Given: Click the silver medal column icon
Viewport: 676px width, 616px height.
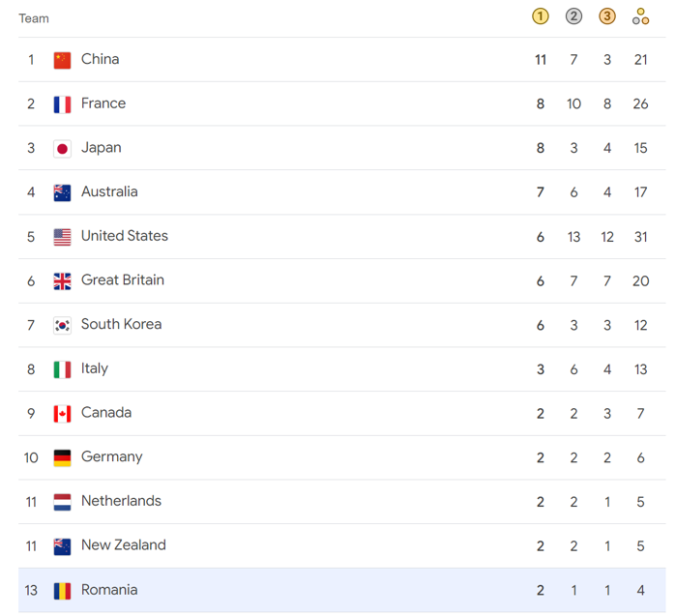Looking at the screenshot, I should (573, 16).
